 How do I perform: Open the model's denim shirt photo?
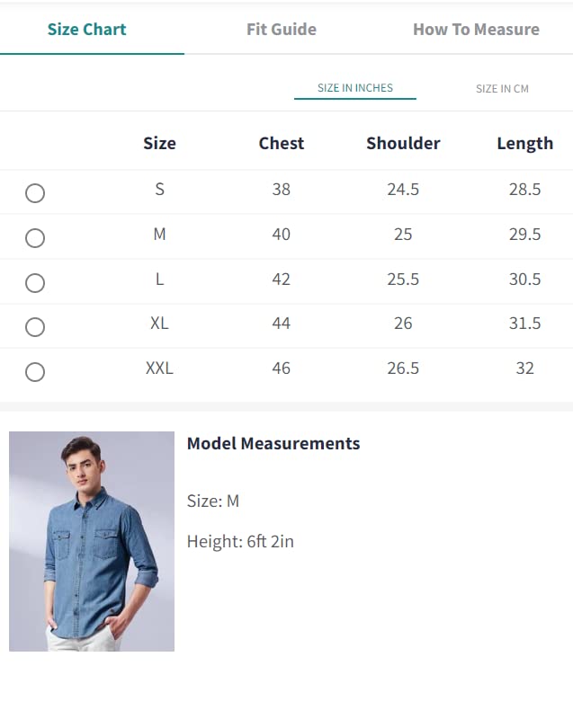coord(92,541)
